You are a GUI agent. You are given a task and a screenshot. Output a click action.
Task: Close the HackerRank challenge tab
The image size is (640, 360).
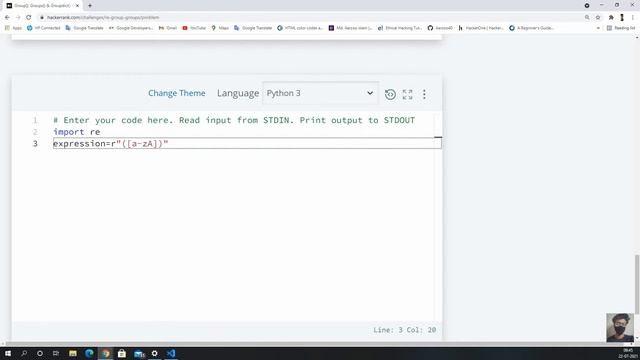pos(77,6)
